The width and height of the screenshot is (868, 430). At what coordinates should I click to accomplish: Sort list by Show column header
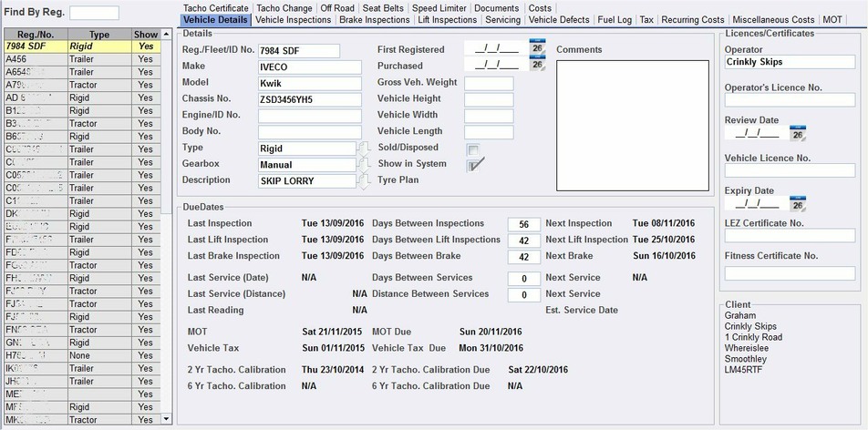click(146, 35)
